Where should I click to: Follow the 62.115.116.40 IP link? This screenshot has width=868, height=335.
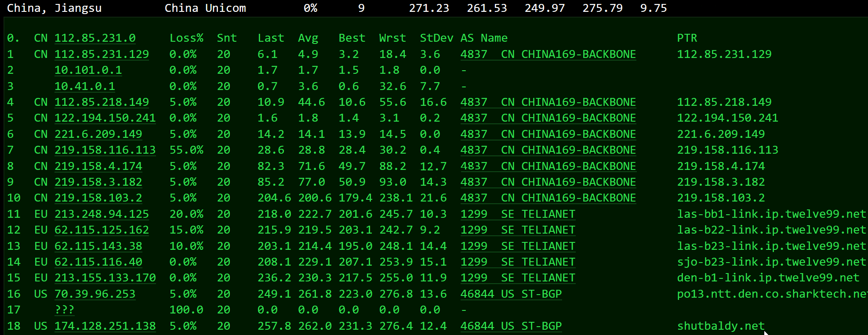pyautogui.click(x=98, y=262)
